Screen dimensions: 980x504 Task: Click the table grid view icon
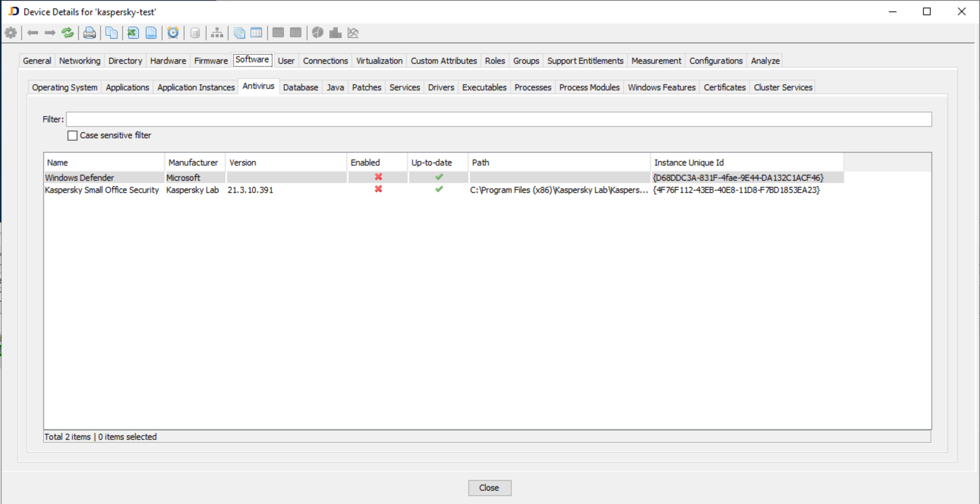[x=257, y=33]
